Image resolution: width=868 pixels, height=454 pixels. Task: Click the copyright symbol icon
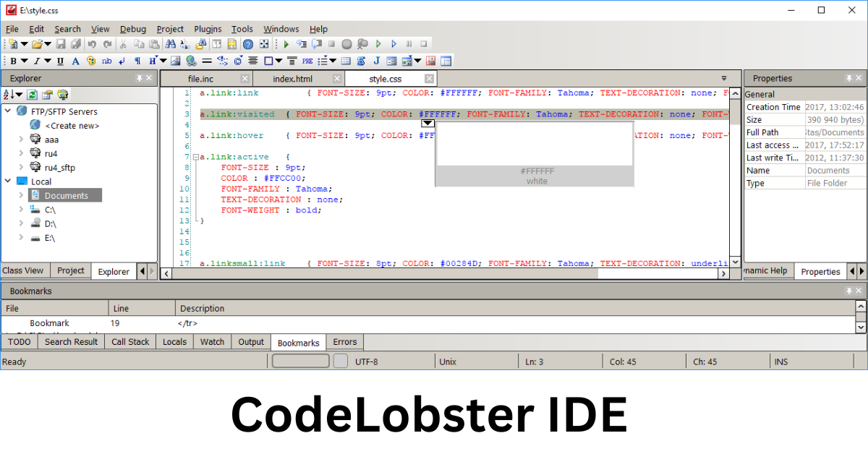pyautogui.click(x=238, y=61)
